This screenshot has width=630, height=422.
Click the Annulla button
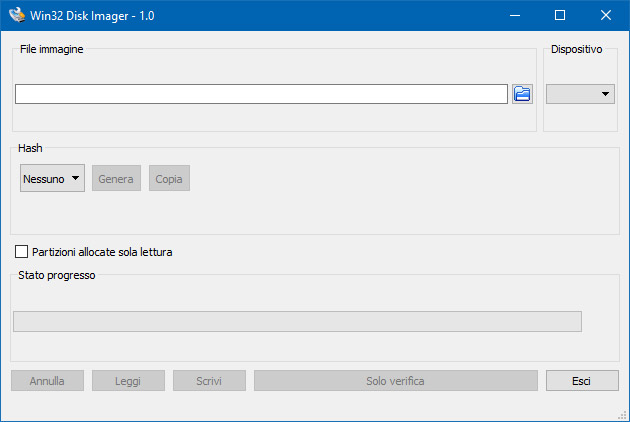tap(47, 381)
